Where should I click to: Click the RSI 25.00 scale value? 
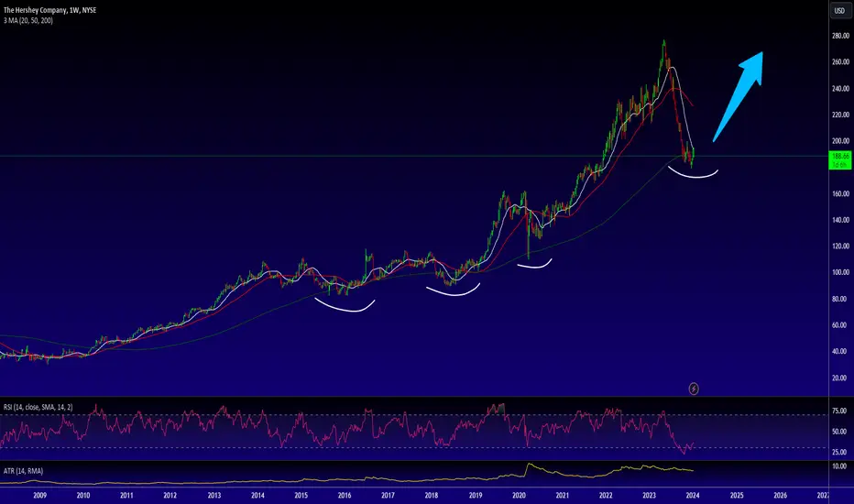tap(841, 453)
